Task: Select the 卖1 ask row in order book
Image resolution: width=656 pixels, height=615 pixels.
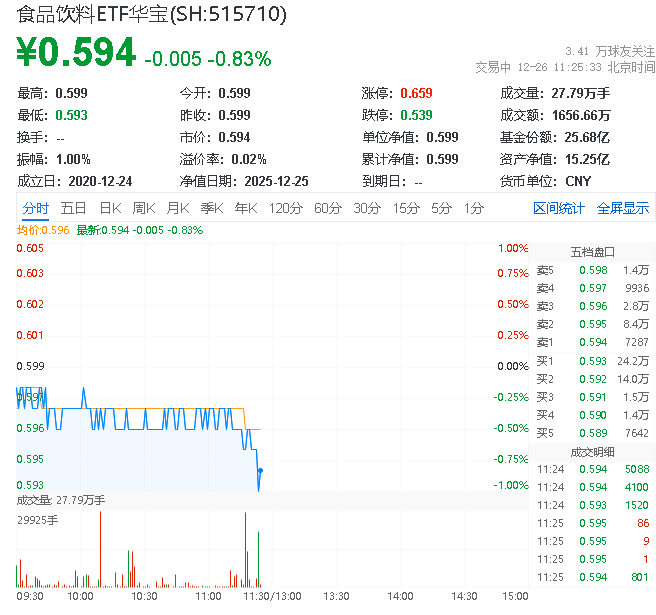Action: click(x=592, y=342)
